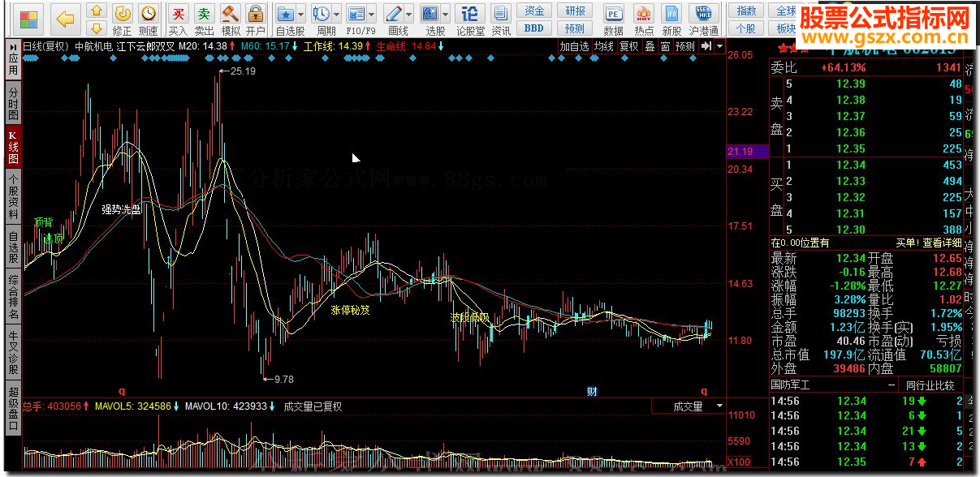Screen dimensions: 980x477
Task: Click the 指数 index button
Action: 746,11
